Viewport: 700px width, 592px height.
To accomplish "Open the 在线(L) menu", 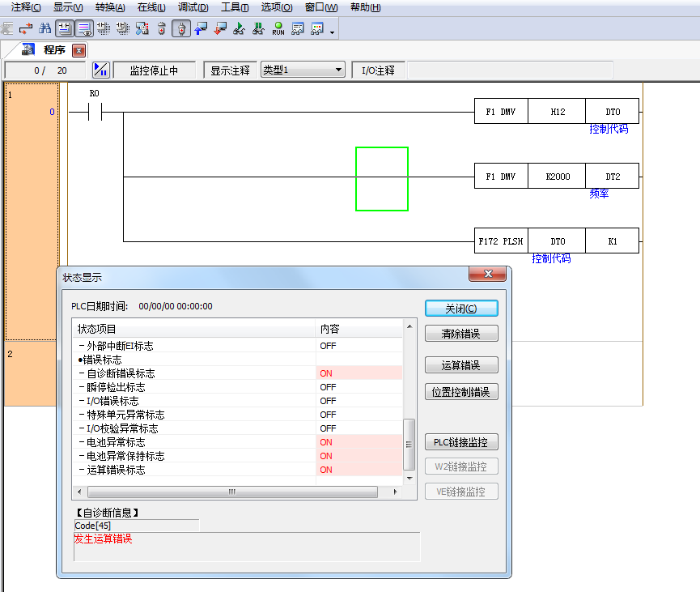I will (151, 7).
